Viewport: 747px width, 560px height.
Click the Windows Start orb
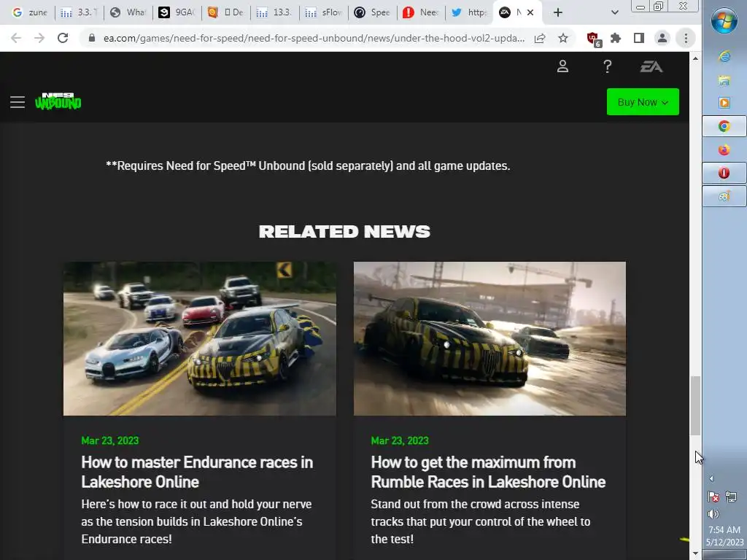(724, 21)
